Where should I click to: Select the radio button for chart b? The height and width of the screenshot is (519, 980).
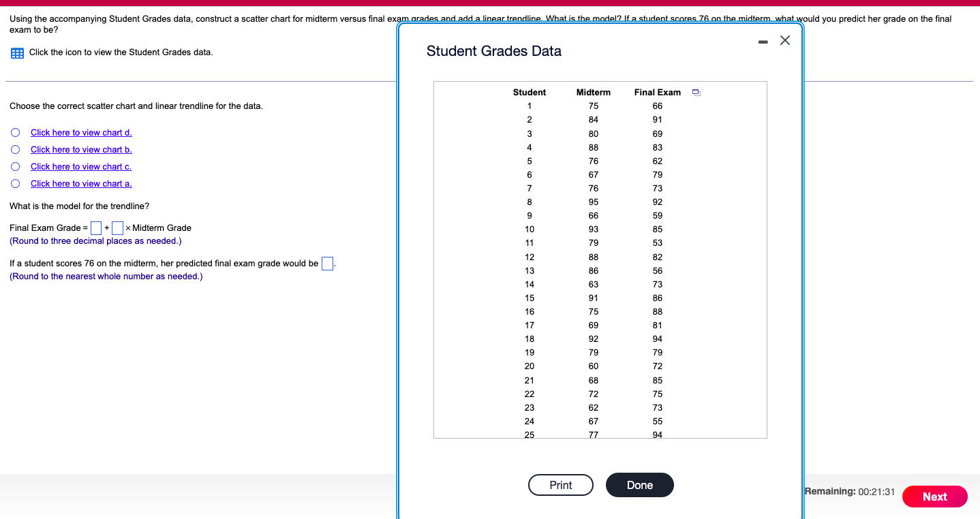[x=15, y=149]
